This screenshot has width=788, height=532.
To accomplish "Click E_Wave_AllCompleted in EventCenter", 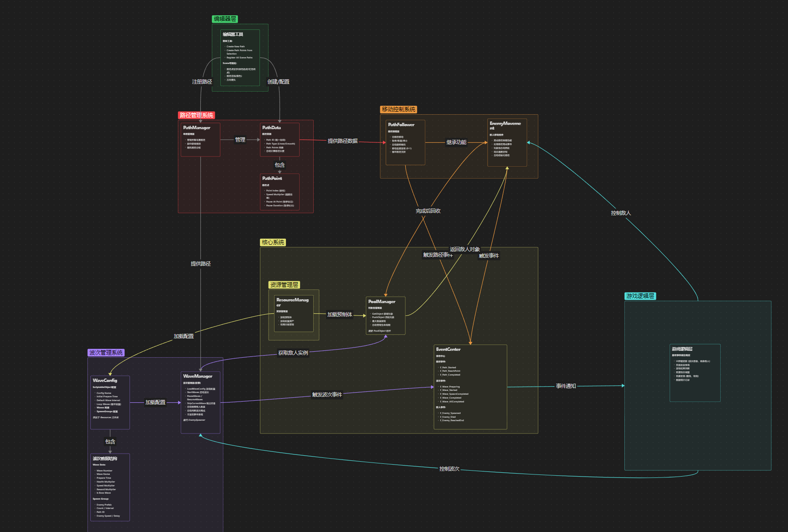I will tap(452, 402).
